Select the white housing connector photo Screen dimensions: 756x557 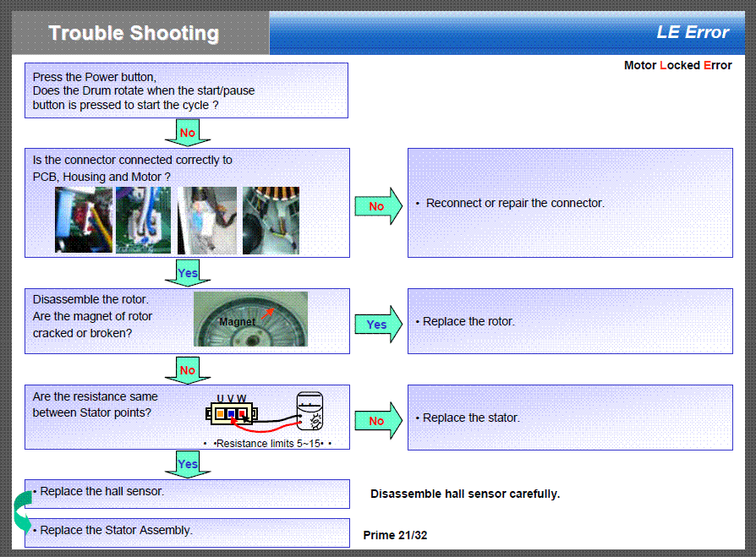pyautogui.click(x=207, y=221)
